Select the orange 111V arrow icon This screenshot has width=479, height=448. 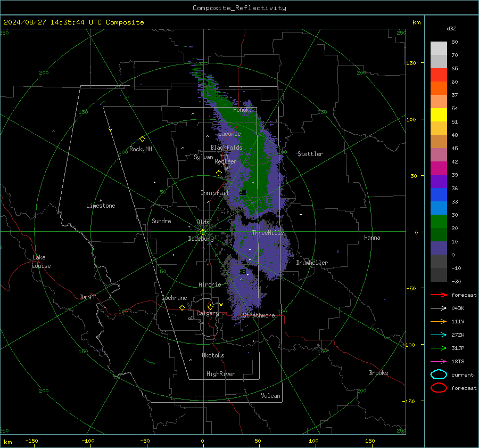(439, 321)
